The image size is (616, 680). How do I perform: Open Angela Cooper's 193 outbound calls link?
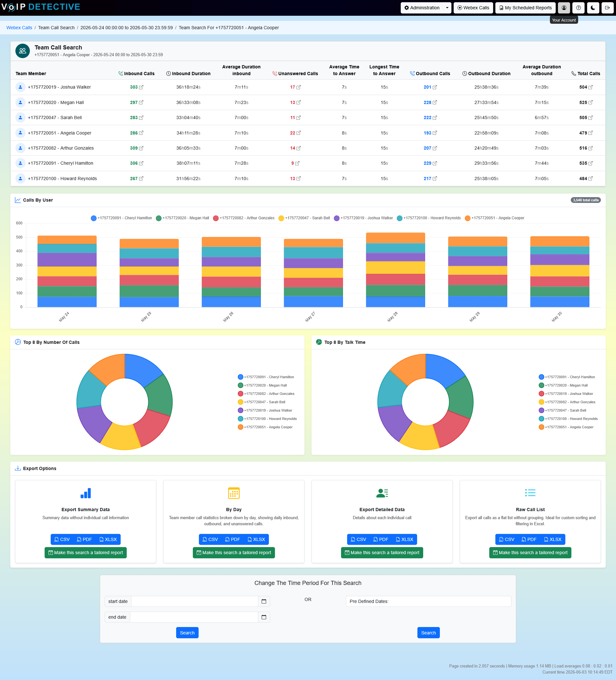[x=430, y=133]
